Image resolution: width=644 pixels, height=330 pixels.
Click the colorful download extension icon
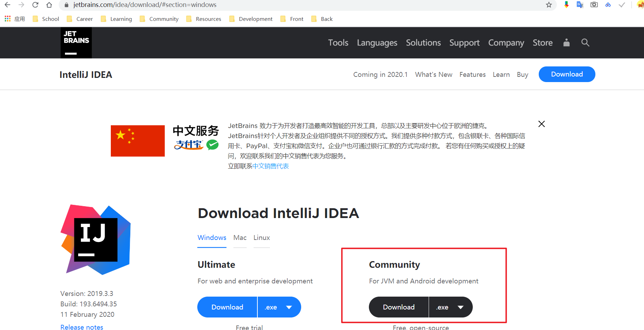click(x=567, y=5)
